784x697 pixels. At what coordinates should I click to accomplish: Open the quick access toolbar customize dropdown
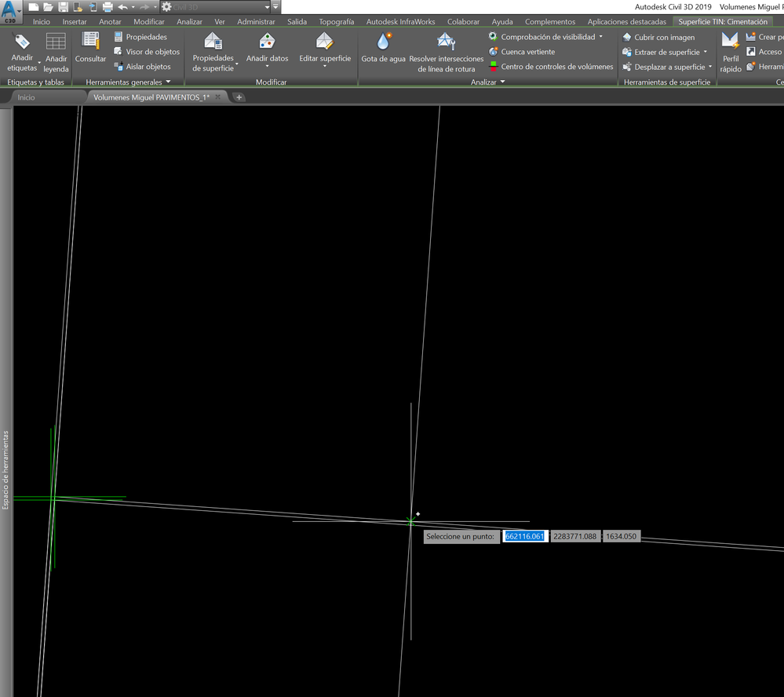click(275, 7)
